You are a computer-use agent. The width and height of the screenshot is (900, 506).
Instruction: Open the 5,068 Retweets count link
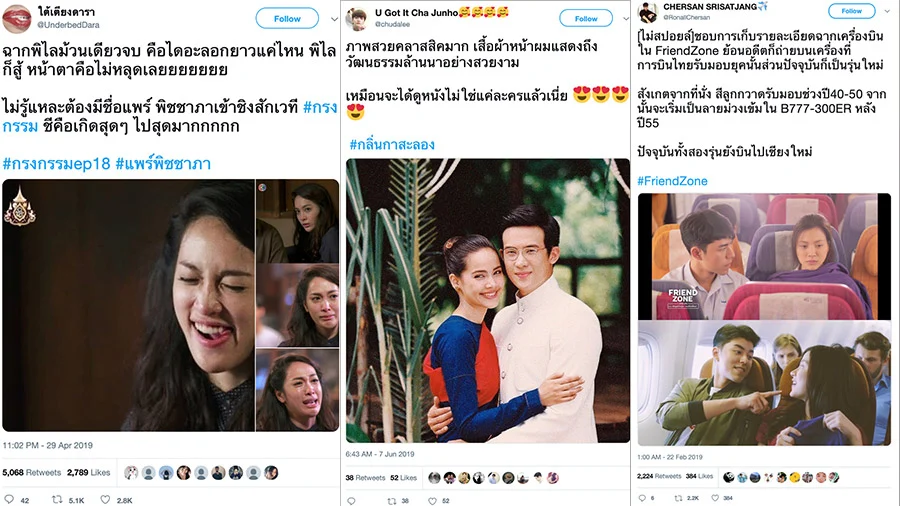(32, 472)
